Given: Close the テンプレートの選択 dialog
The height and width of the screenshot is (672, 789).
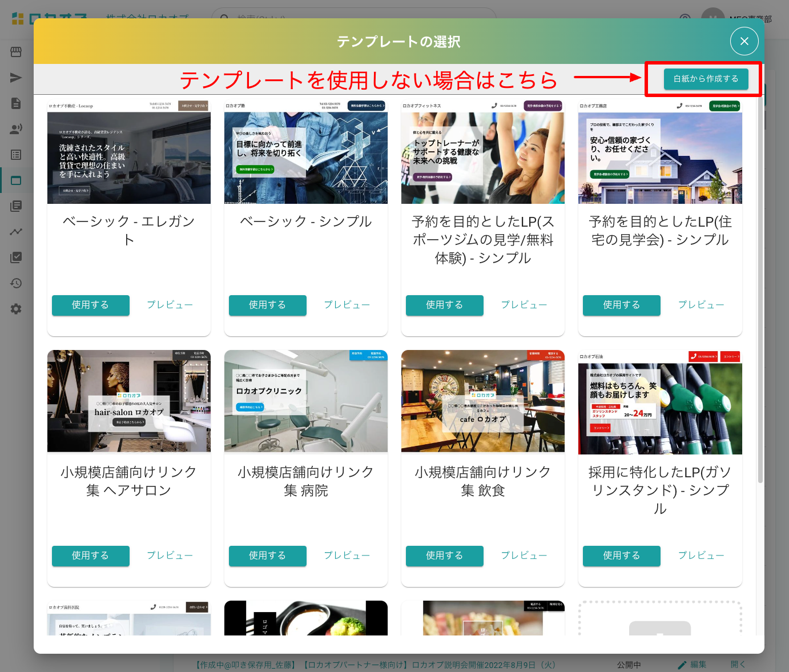Looking at the screenshot, I should (744, 41).
